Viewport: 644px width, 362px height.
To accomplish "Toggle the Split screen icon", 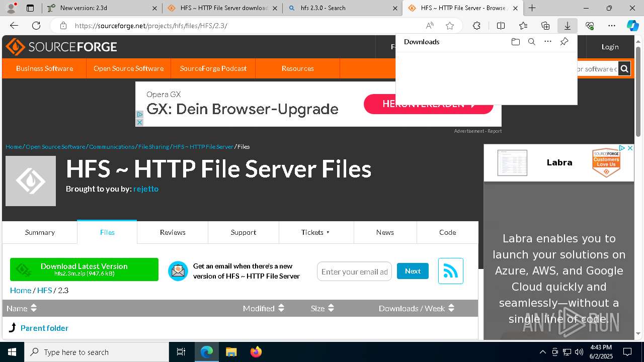I will coord(501,26).
